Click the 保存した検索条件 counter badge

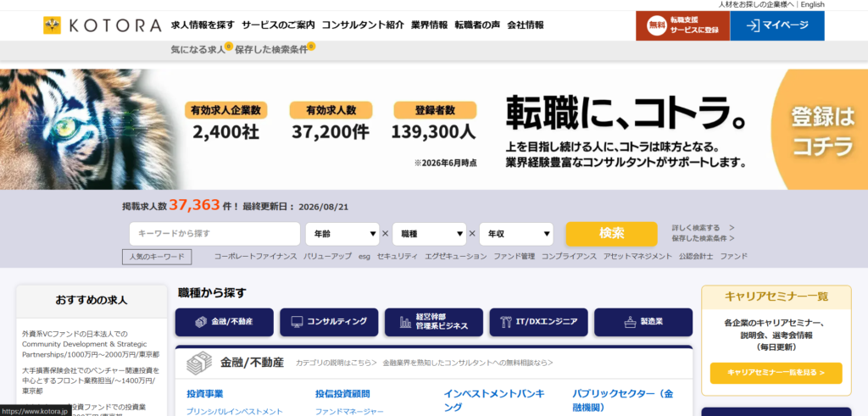pyautogui.click(x=311, y=46)
